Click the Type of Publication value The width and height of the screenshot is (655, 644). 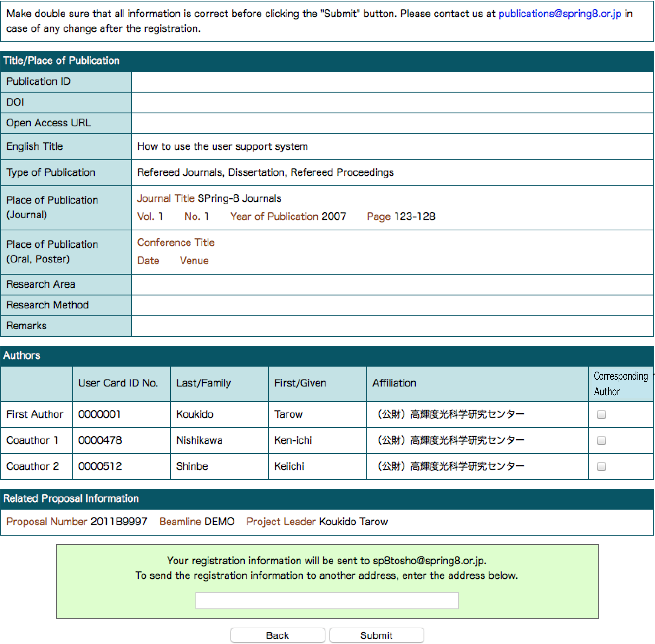click(265, 172)
